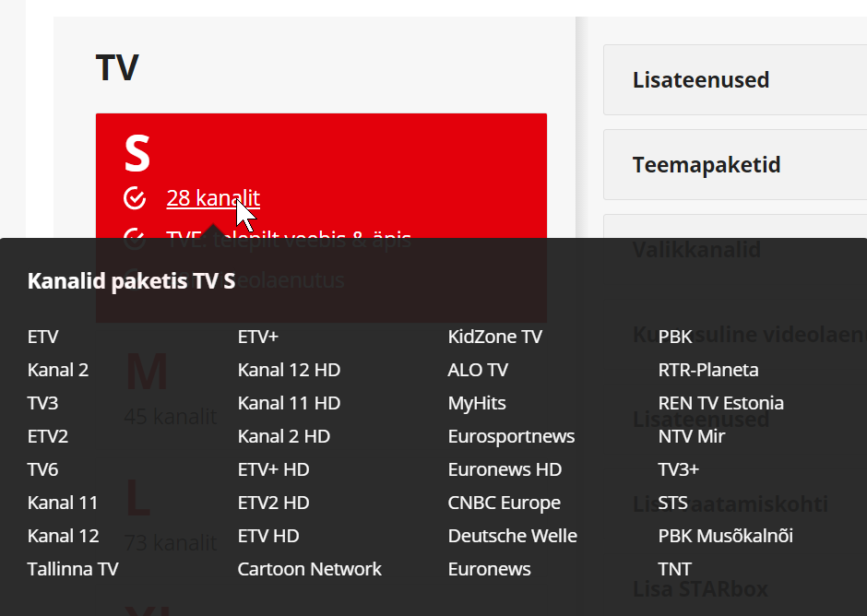Viewport: 867px width, 616px height.
Task: Click the channel entry reading exactly "Kanal 2"
Action: [x=58, y=370]
